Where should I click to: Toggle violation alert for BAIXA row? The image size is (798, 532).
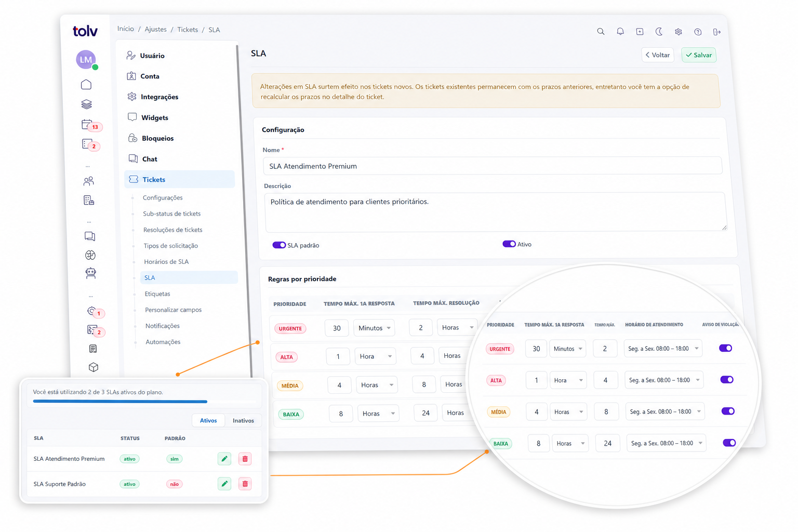click(729, 443)
